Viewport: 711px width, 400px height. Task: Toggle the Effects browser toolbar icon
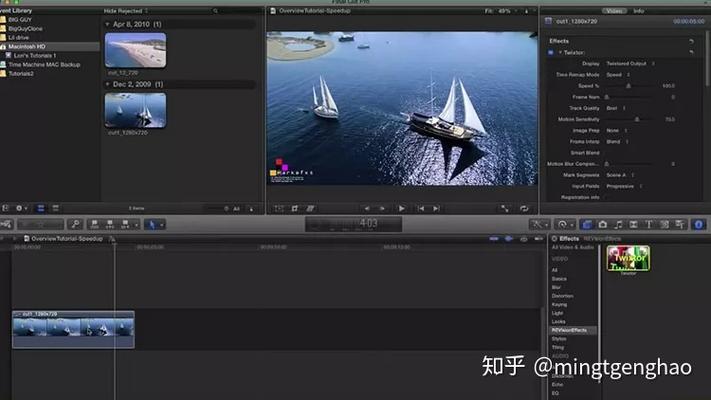point(587,224)
